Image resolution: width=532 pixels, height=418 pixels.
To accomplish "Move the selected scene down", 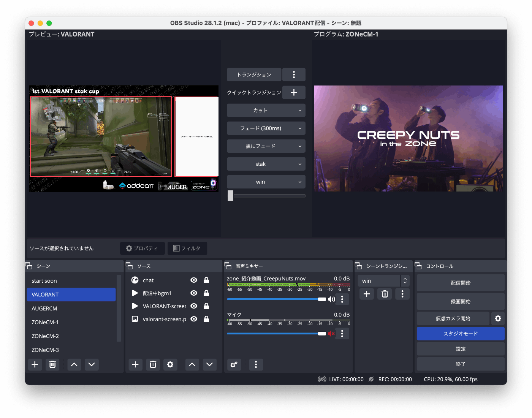I will [92, 364].
